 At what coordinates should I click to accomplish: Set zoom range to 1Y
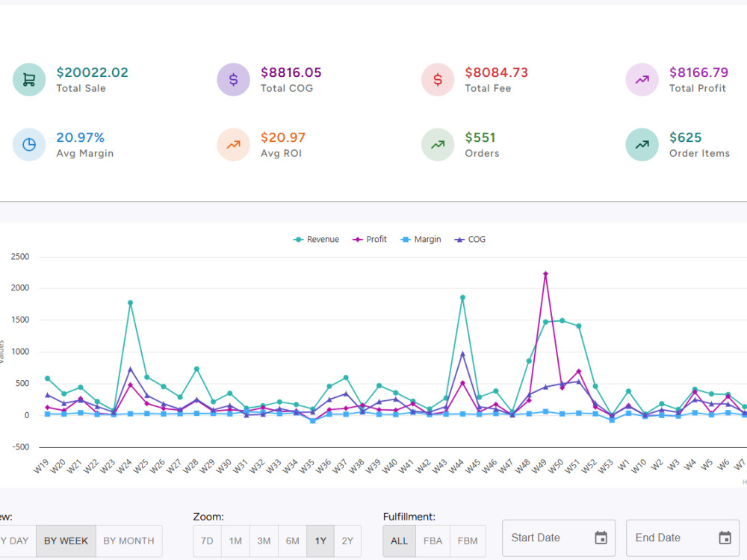coord(320,541)
